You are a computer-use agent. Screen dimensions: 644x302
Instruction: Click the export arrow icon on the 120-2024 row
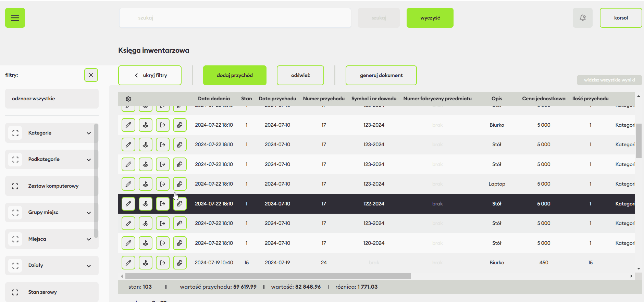click(163, 243)
